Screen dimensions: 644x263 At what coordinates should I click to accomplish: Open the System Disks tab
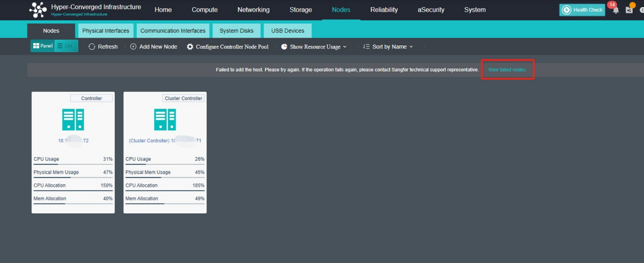(236, 31)
